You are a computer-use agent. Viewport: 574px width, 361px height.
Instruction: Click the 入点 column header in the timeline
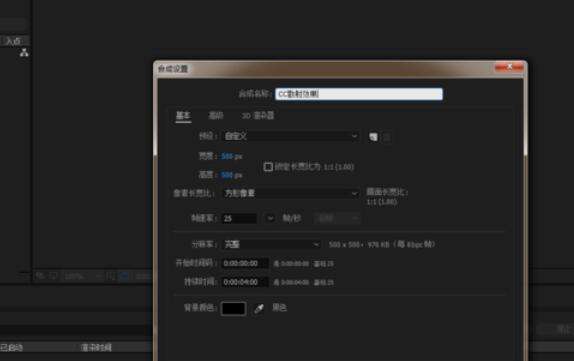point(13,41)
